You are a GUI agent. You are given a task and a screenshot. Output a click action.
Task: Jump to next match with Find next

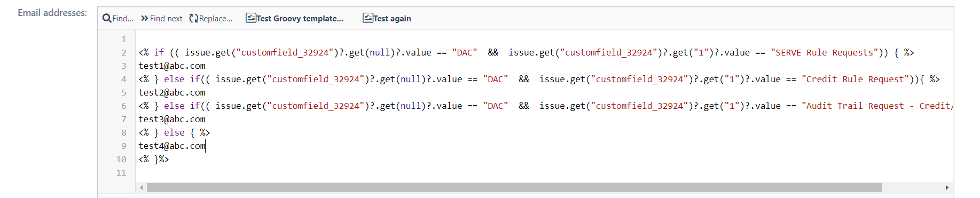point(162,19)
